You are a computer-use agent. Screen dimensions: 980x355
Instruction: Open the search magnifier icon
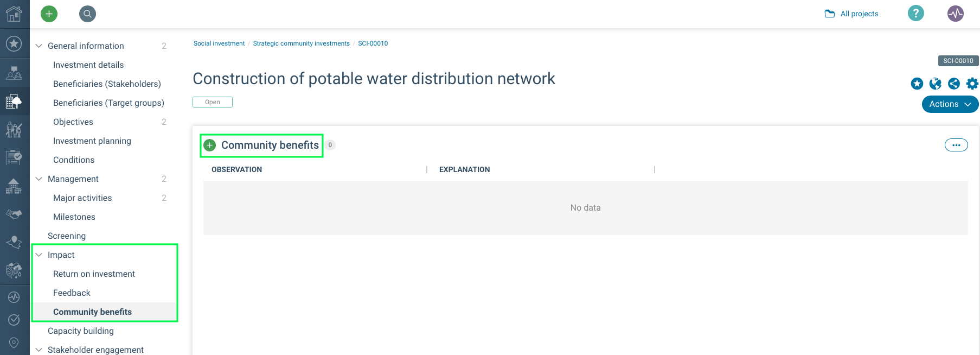click(x=87, y=14)
